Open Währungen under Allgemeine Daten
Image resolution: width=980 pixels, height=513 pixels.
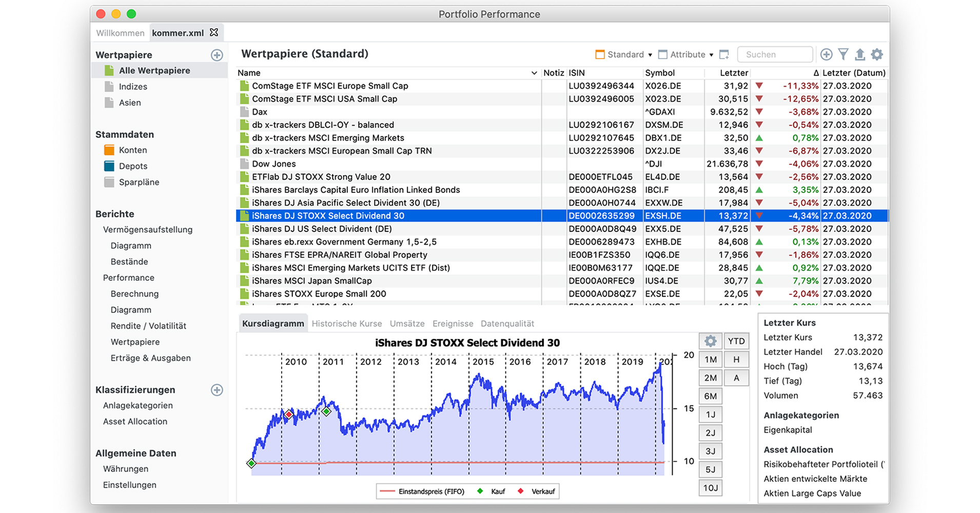click(126, 469)
